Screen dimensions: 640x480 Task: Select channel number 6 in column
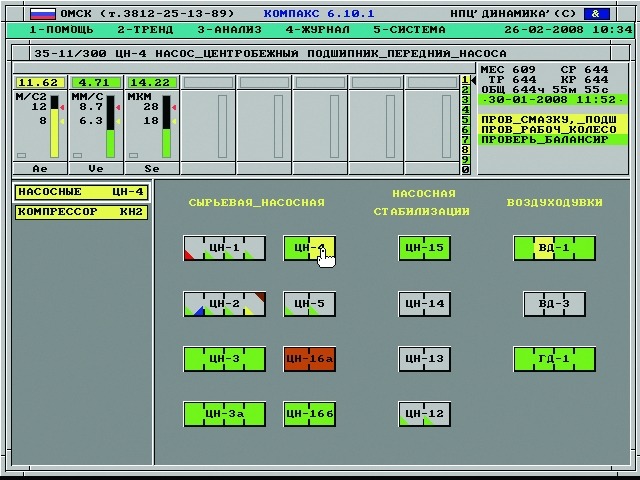click(465, 130)
